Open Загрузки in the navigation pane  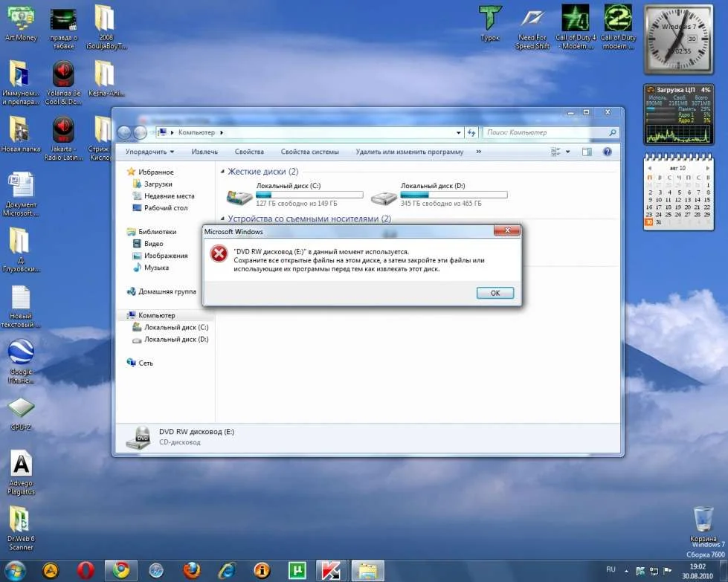[x=158, y=184]
